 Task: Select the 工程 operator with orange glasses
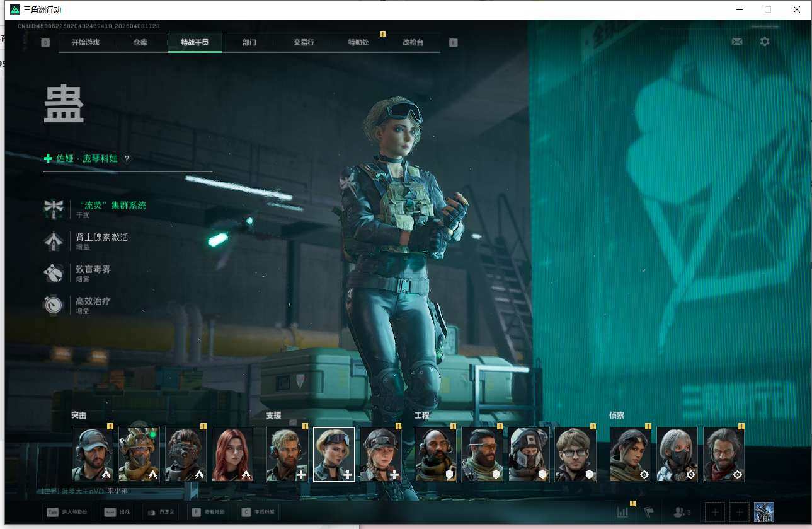483,455
